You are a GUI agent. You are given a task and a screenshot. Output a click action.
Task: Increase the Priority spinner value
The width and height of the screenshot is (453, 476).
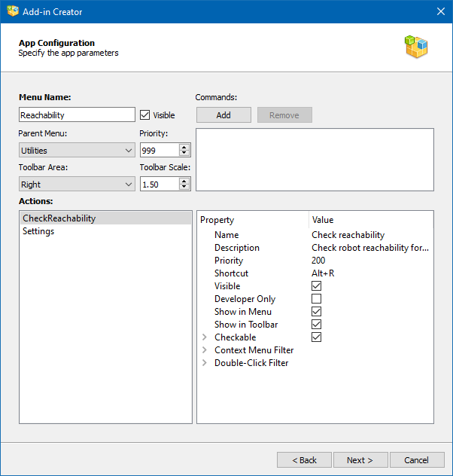[185, 148]
